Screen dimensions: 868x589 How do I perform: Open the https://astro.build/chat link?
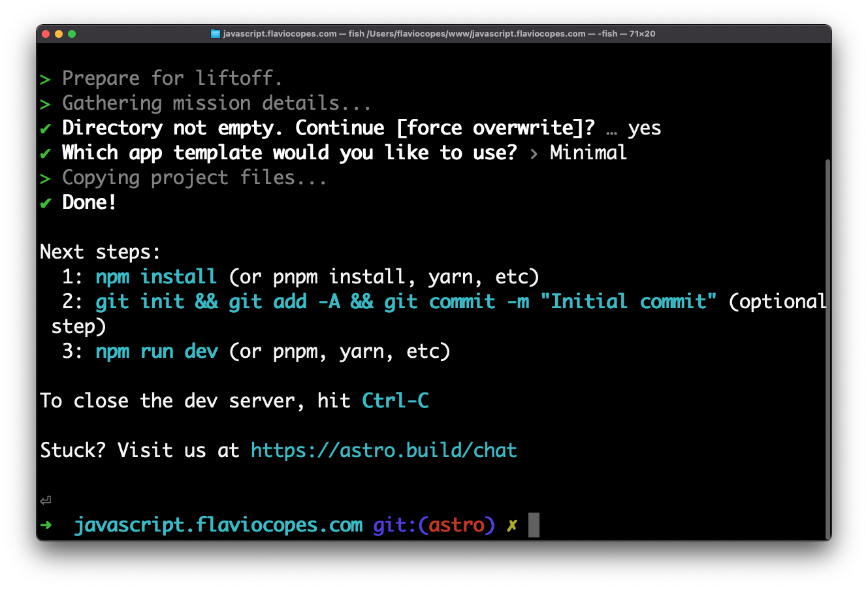(383, 451)
